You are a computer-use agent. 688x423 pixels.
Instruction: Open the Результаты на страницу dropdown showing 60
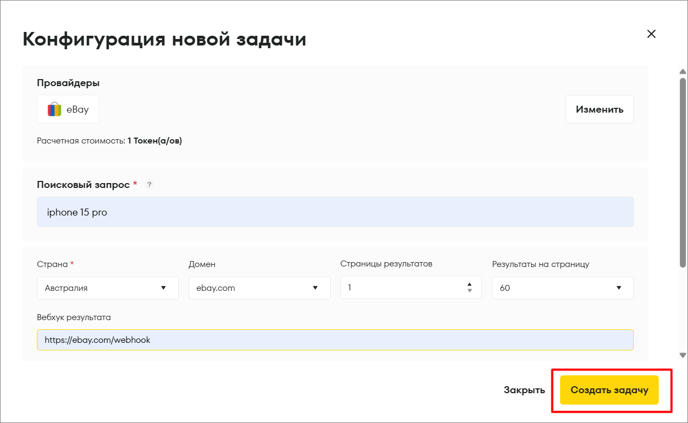(563, 288)
